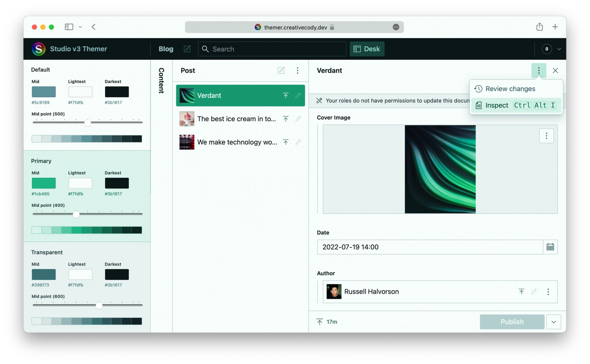Pick the Primary Darkest color swatch
The image size is (590, 364).
[117, 183]
